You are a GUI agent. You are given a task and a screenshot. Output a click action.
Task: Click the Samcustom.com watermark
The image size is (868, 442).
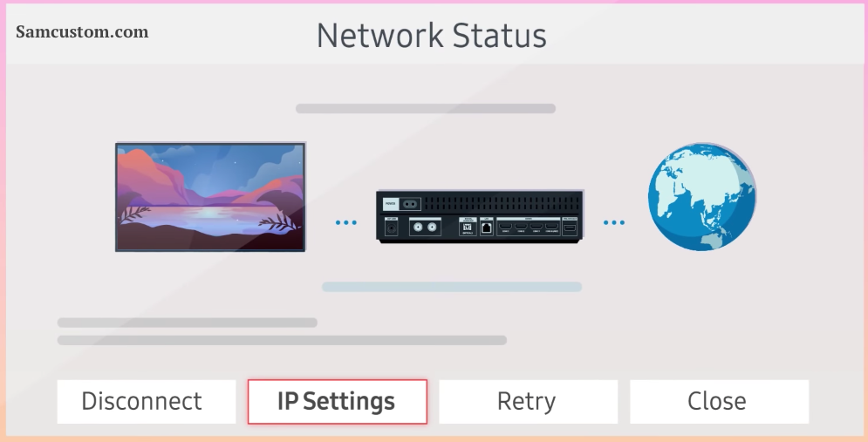82,32
